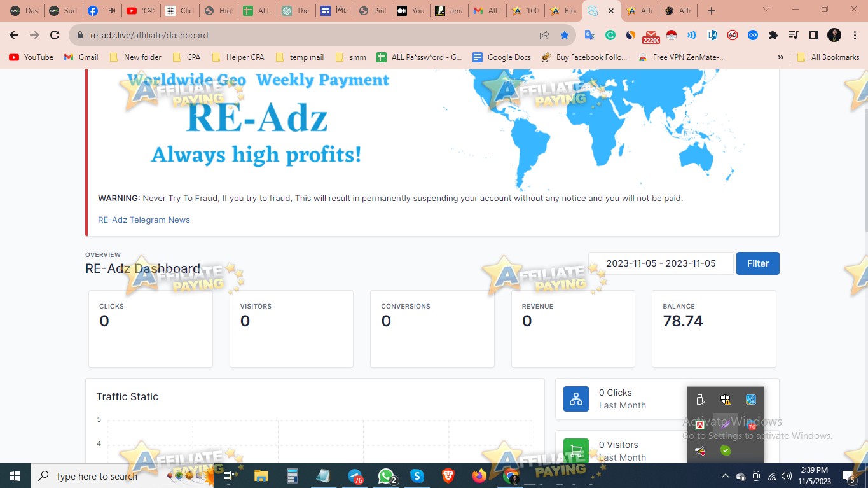Viewport: 868px width, 488px height.
Task: Open the Windows Security shield in the tray popup
Action: click(725, 399)
